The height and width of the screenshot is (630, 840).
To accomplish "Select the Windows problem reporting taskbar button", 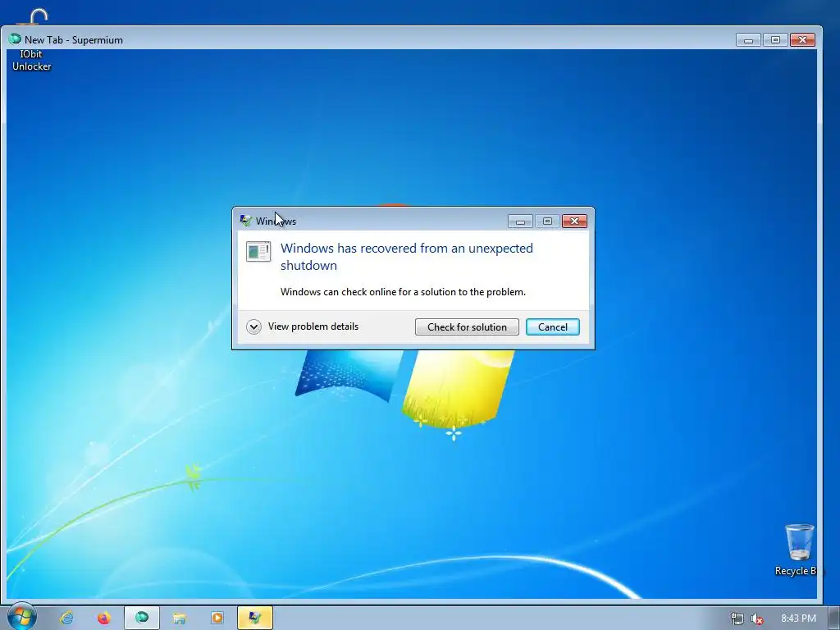I will click(255, 618).
